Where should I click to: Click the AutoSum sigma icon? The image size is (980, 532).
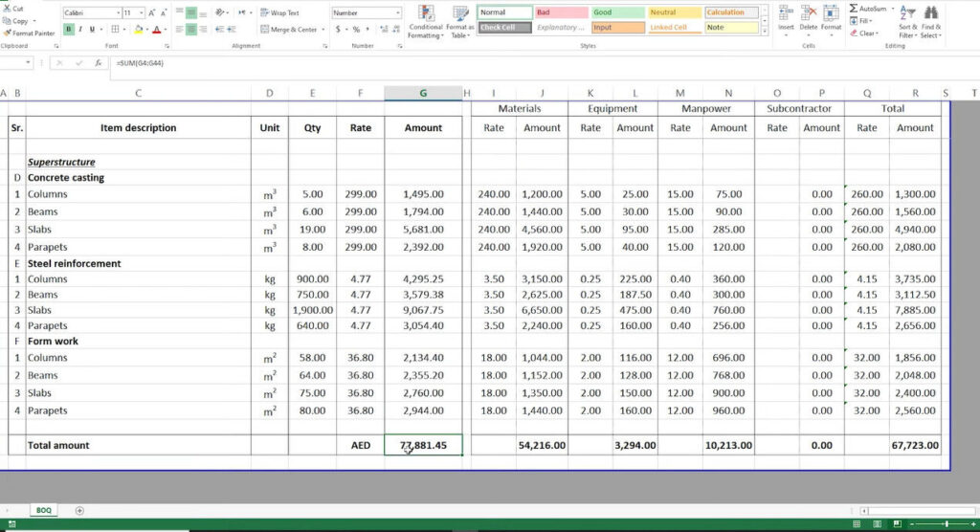coord(854,9)
